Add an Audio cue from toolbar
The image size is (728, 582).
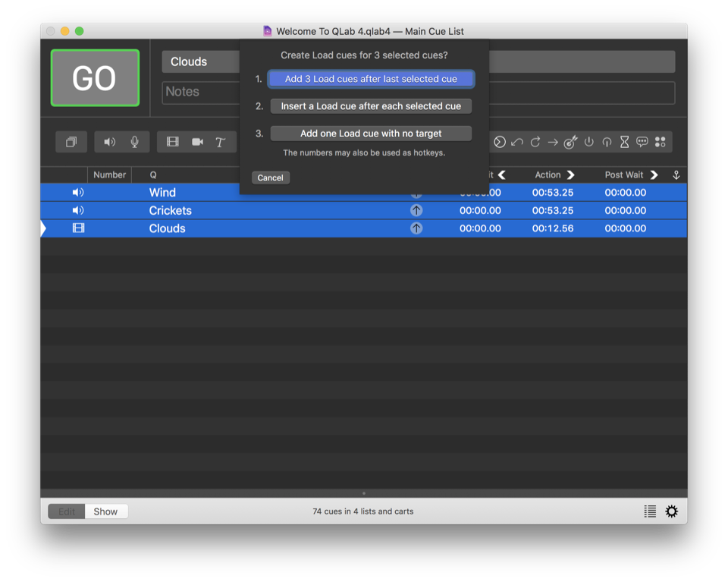(110, 142)
